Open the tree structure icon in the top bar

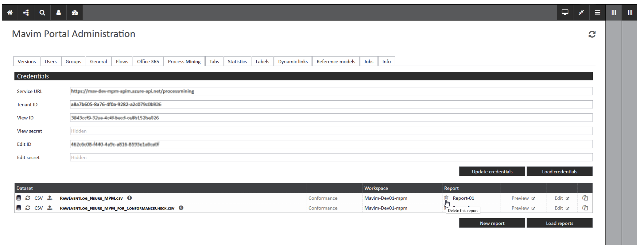26,13
